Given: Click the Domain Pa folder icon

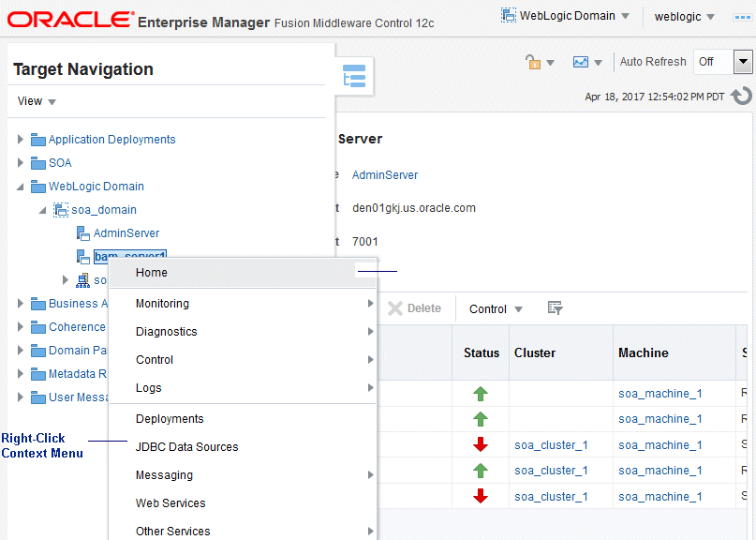Looking at the screenshot, I should (x=38, y=351).
